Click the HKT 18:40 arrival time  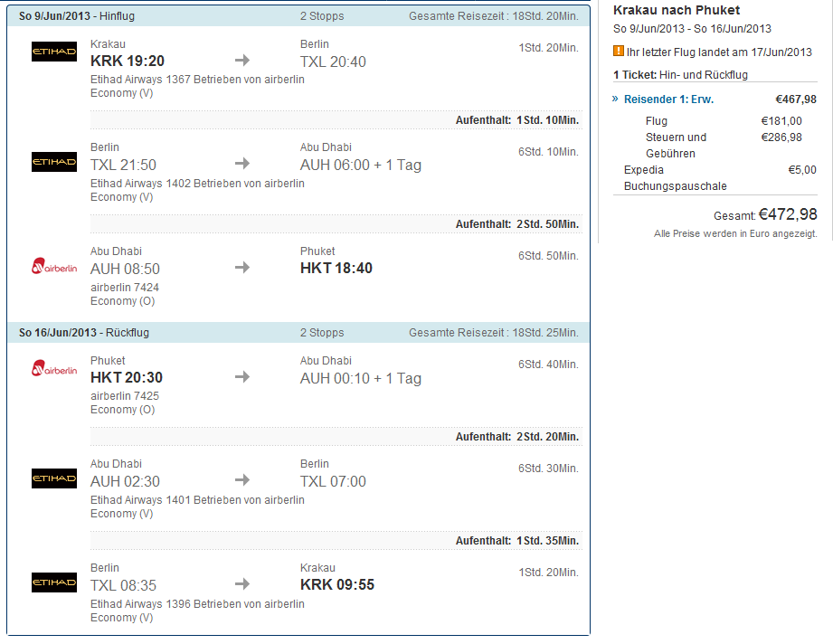[336, 268]
